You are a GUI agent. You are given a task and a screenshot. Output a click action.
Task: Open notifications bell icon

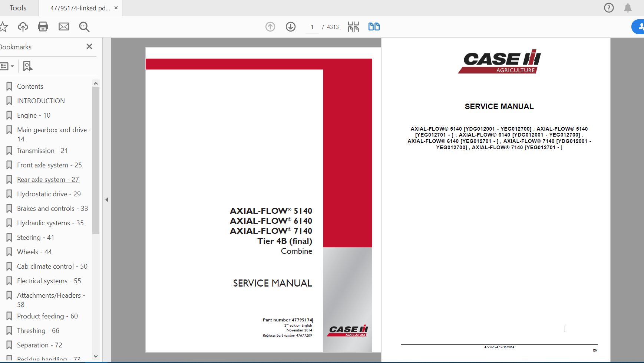628,8
